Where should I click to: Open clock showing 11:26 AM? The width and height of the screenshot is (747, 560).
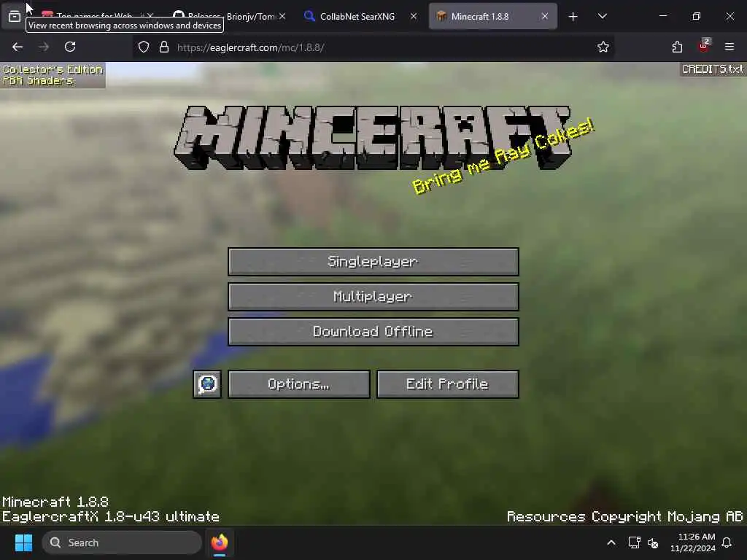point(693,542)
